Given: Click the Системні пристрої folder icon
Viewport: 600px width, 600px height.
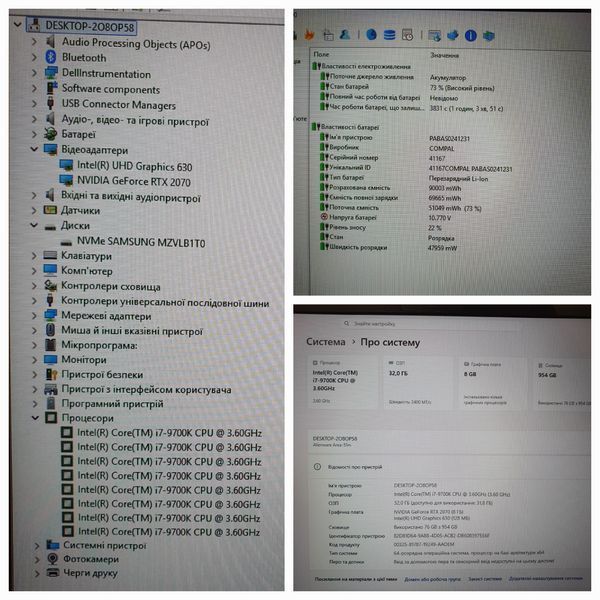Looking at the screenshot, I should pyautogui.click(x=53, y=545).
